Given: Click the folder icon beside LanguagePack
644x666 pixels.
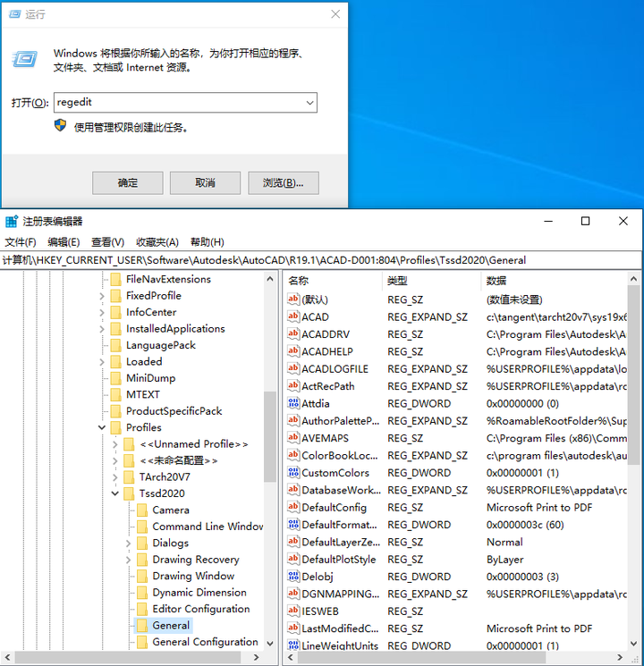Looking at the screenshot, I should [x=115, y=345].
